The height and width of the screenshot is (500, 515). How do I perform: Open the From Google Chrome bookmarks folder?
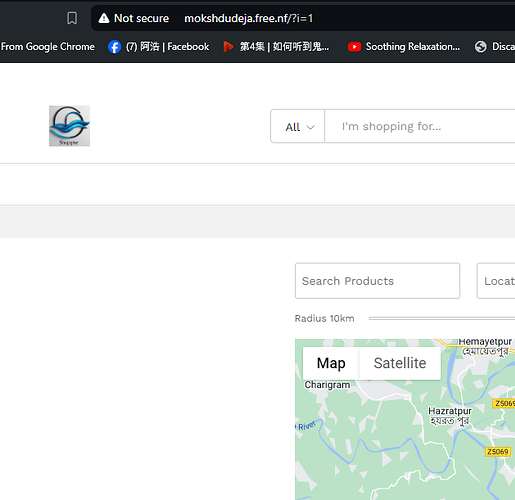pyautogui.click(x=47, y=47)
